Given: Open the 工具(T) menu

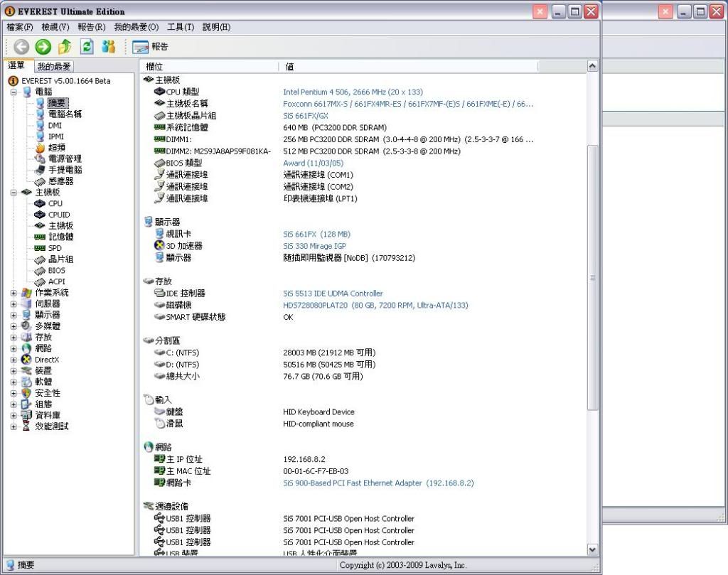Looking at the screenshot, I should [x=181, y=27].
